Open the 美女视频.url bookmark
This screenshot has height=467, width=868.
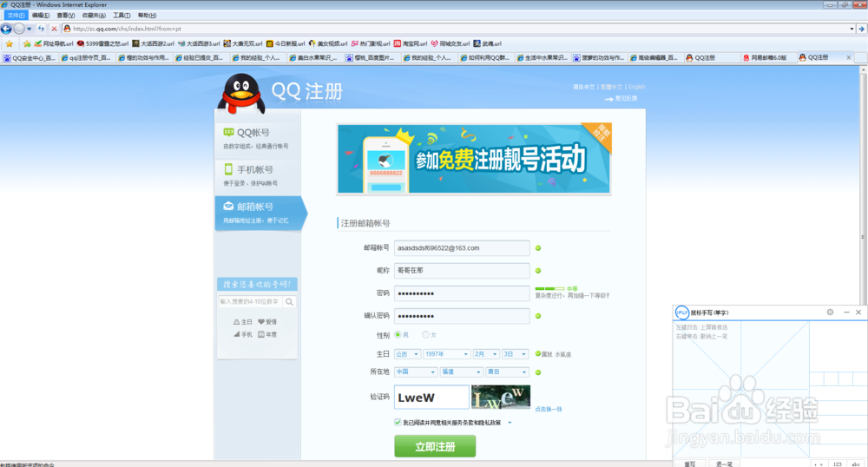tap(328, 43)
